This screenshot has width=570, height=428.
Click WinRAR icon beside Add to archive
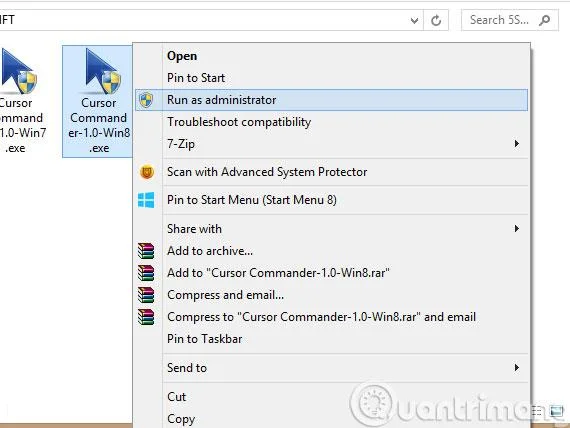[x=146, y=251]
